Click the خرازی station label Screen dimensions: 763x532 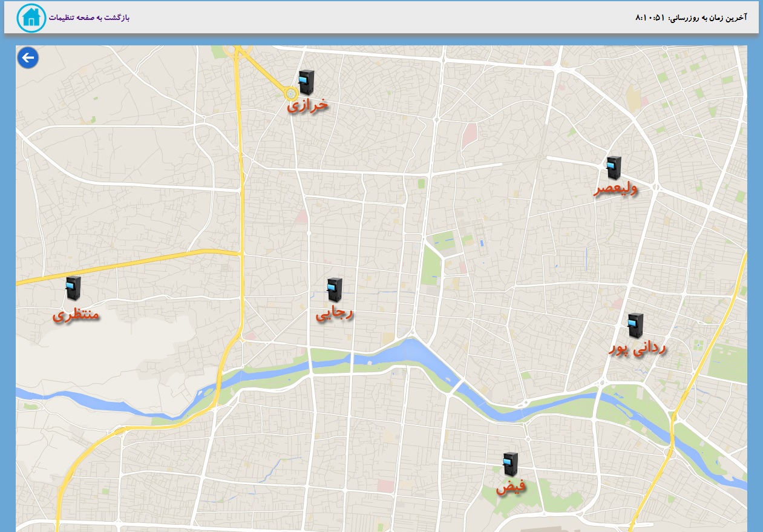pyautogui.click(x=307, y=105)
